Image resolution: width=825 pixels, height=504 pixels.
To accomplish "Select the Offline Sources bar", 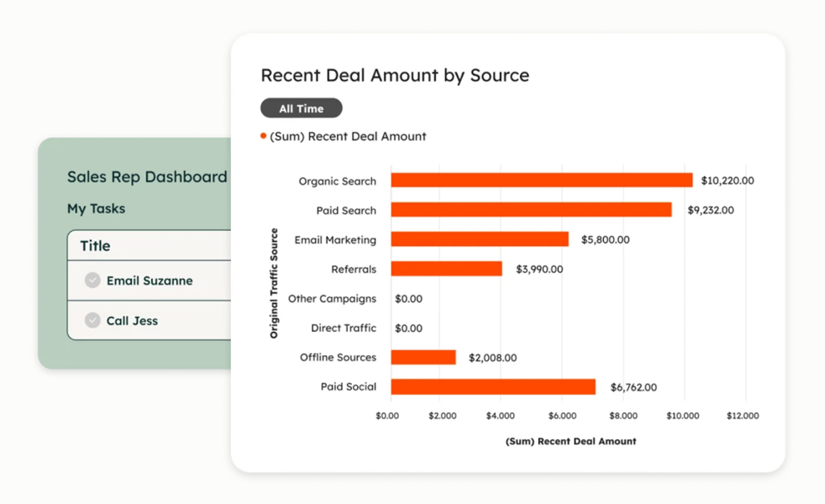I will click(424, 357).
